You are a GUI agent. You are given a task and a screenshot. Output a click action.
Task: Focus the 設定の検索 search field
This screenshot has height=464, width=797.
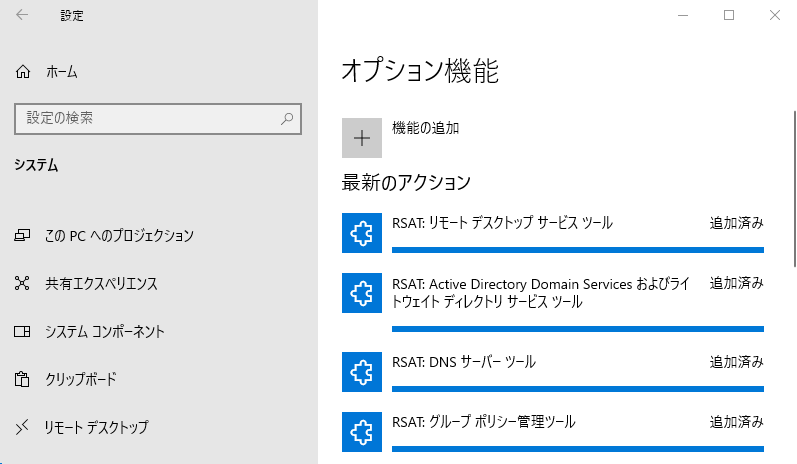coord(158,119)
